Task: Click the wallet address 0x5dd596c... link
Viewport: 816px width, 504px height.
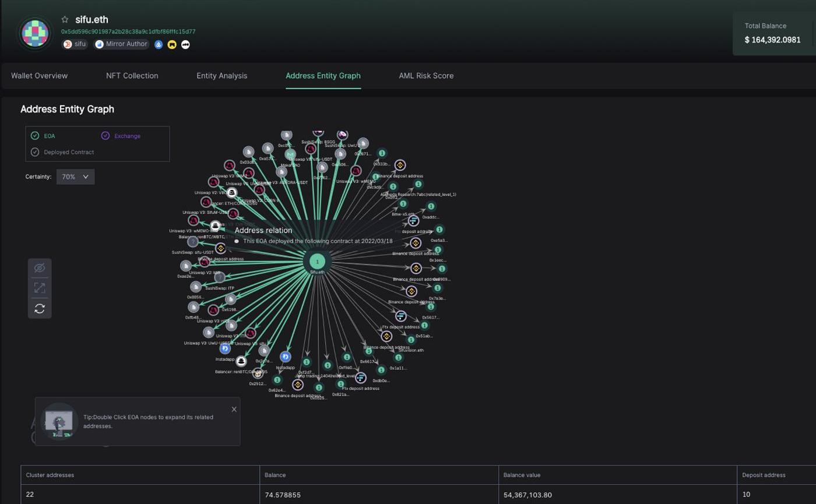Action: click(128, 31)
